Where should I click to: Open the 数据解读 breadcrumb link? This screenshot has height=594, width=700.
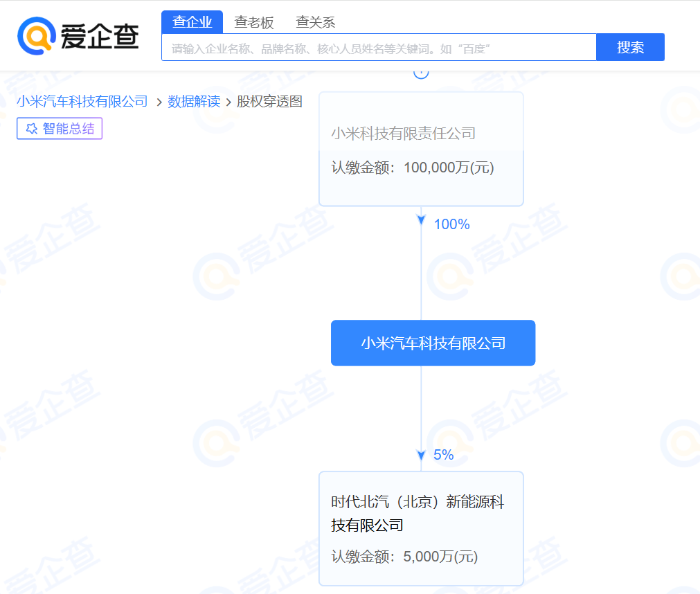coord(194,102)
